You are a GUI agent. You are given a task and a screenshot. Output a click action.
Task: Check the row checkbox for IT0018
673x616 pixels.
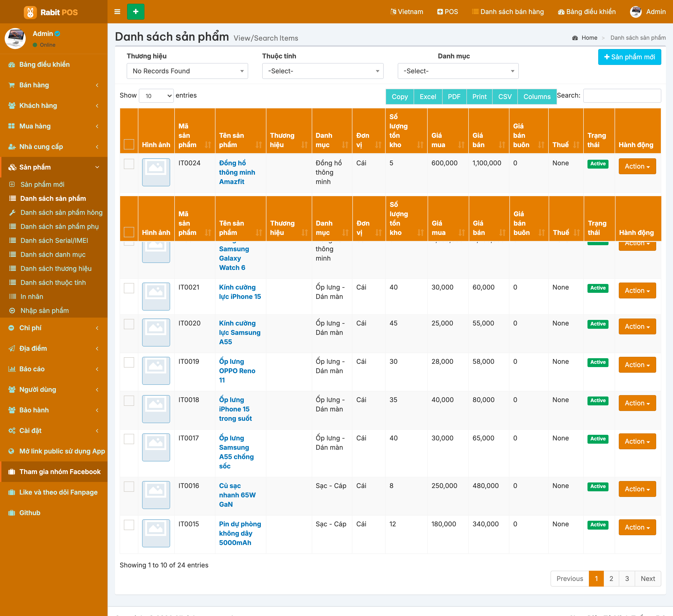pos(129,401)
